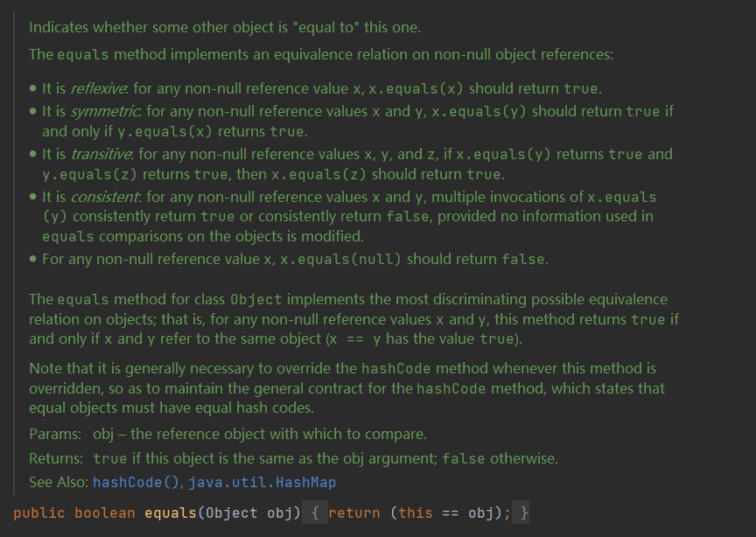Click the '==' operator in the code line
Image resolution: width=756 pixels, height=537 pixels.
click(x=450, y=513)
